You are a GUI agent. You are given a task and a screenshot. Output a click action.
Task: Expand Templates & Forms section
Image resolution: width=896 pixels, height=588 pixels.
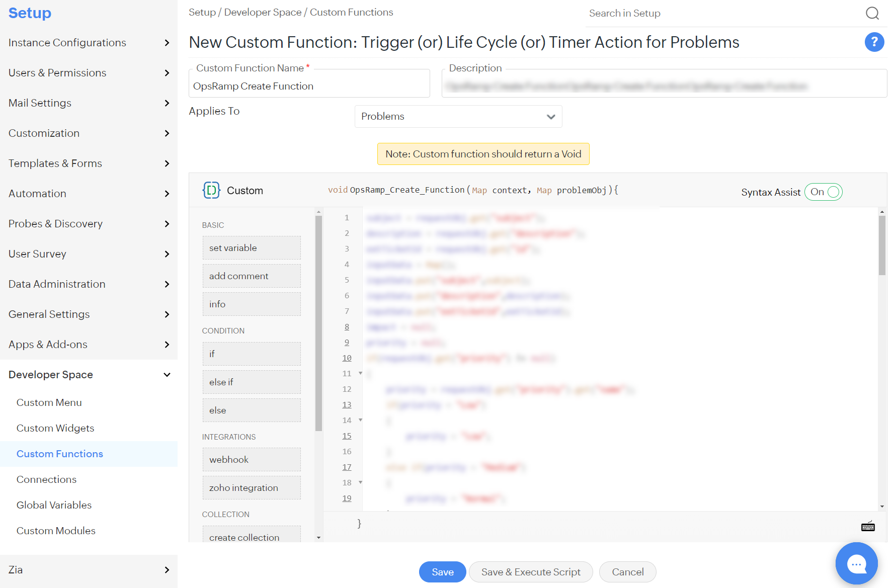pyautogui.click(x=89, y=163)
